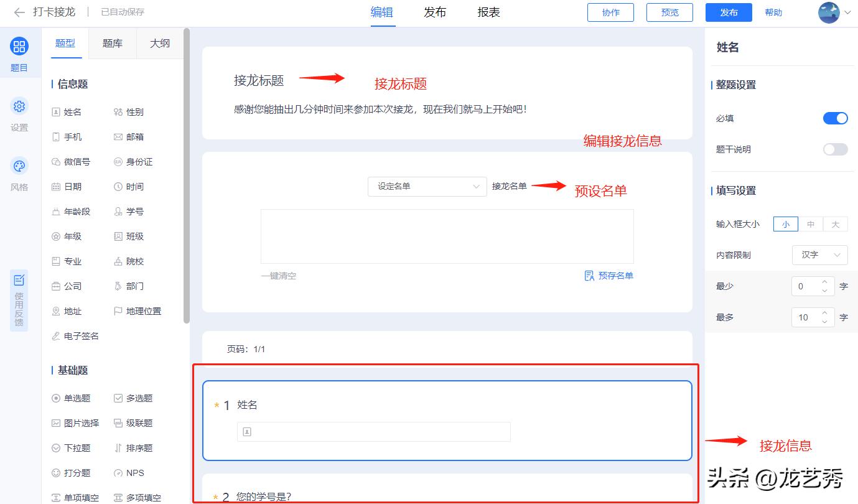Open the 题库 tab
Image resolution: width=858 pixels, height=504 pixels.
pos(112,44)
